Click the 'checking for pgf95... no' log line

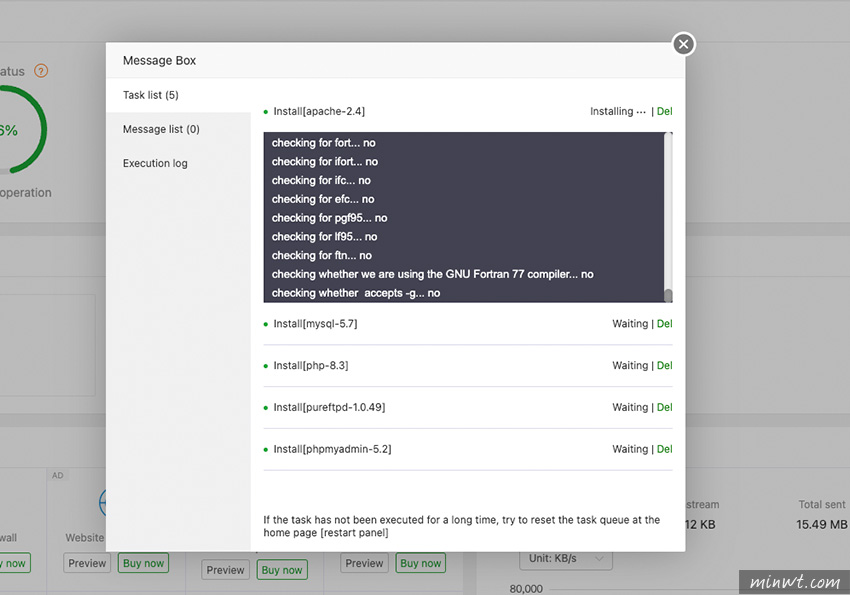330,218
